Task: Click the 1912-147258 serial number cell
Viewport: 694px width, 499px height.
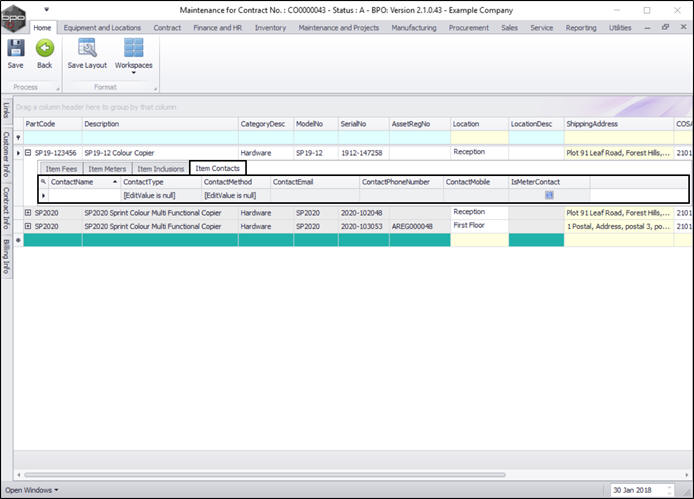Action: click(363, 153)
